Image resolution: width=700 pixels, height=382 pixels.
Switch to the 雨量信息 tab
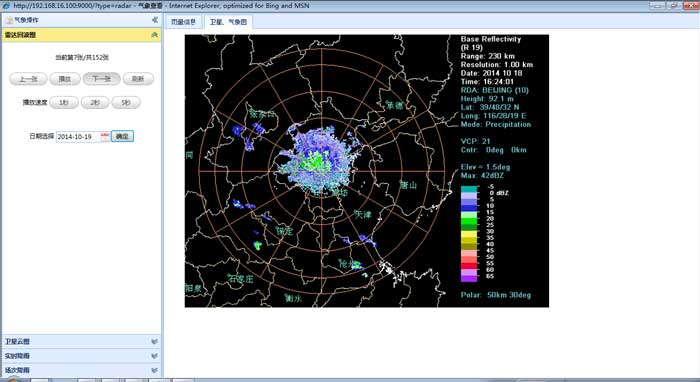click(x=183, y=22)
